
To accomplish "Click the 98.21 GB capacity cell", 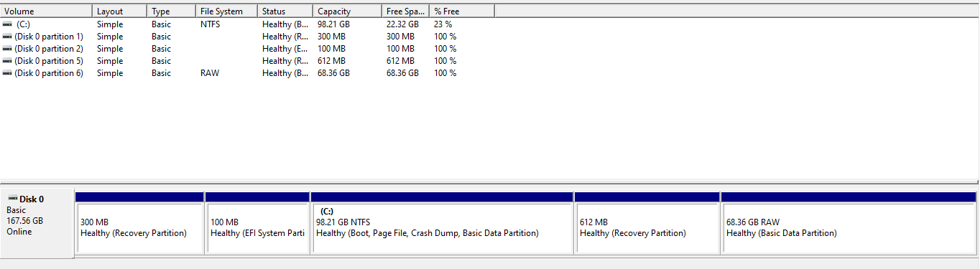I will click(333, 24).
